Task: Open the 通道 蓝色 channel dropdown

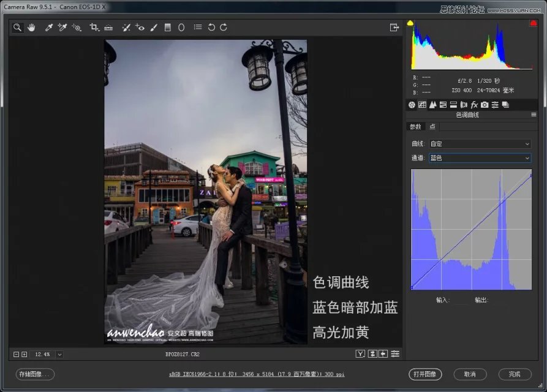Action: tap(480, 158)
